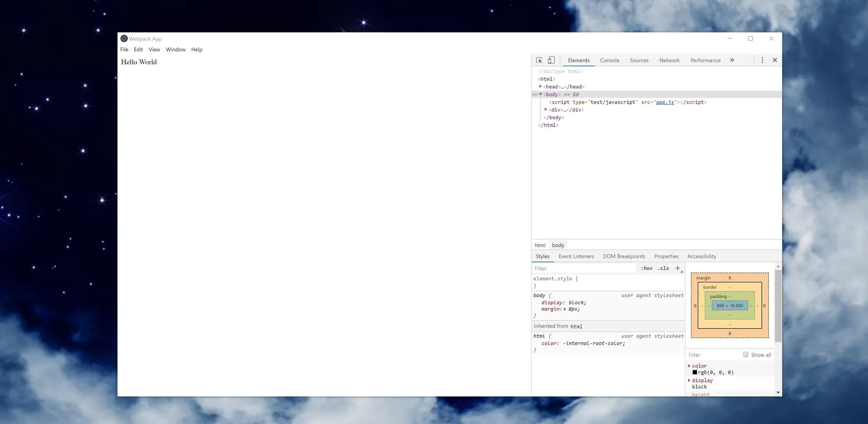Open the File menu
868x424 pixels.
pos(124,50)
